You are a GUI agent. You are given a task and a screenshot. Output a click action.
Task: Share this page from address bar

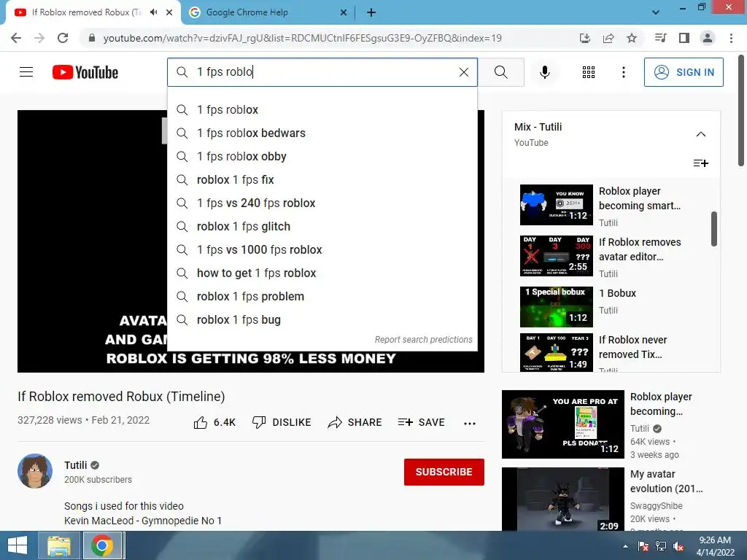pyautogui.click(x=608, y=38)
